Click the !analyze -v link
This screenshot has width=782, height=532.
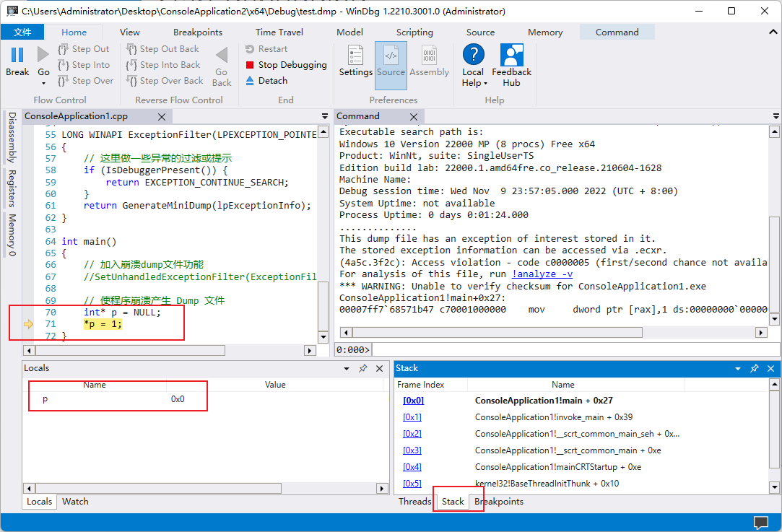click(x=542, y=274)
